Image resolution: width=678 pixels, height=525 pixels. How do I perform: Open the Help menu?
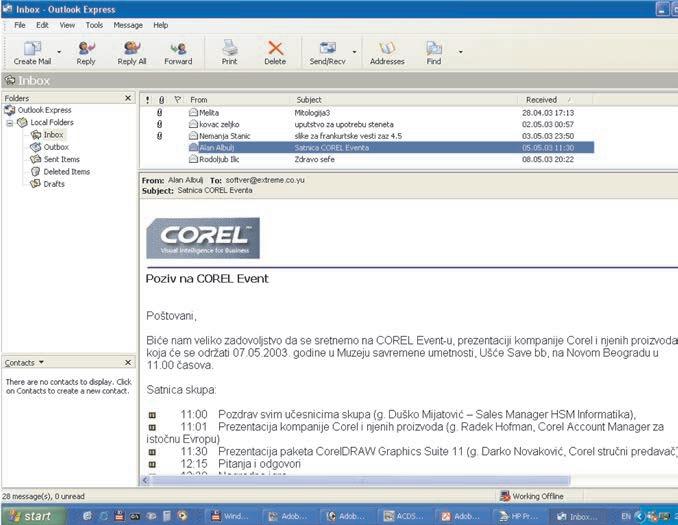coord(160,25)
